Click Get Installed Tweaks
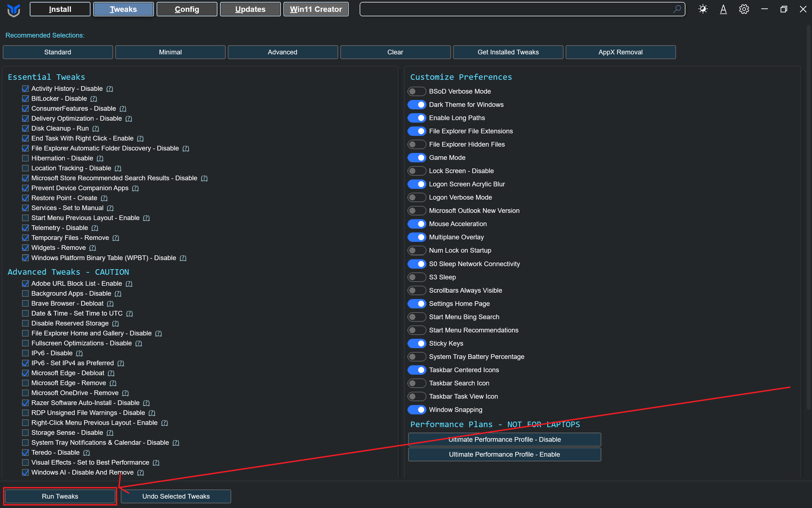This screenshot has height=508, width=812. tap(508, 52)
